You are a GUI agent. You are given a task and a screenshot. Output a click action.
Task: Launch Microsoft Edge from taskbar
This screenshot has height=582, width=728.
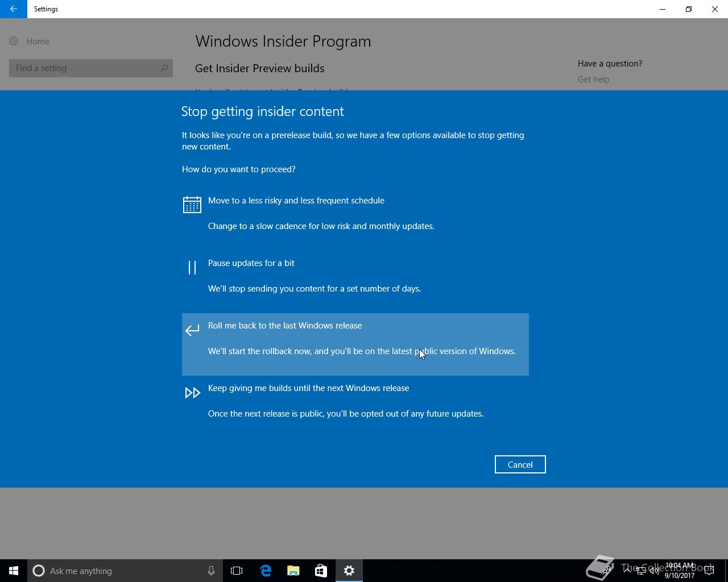click(266, 571)
